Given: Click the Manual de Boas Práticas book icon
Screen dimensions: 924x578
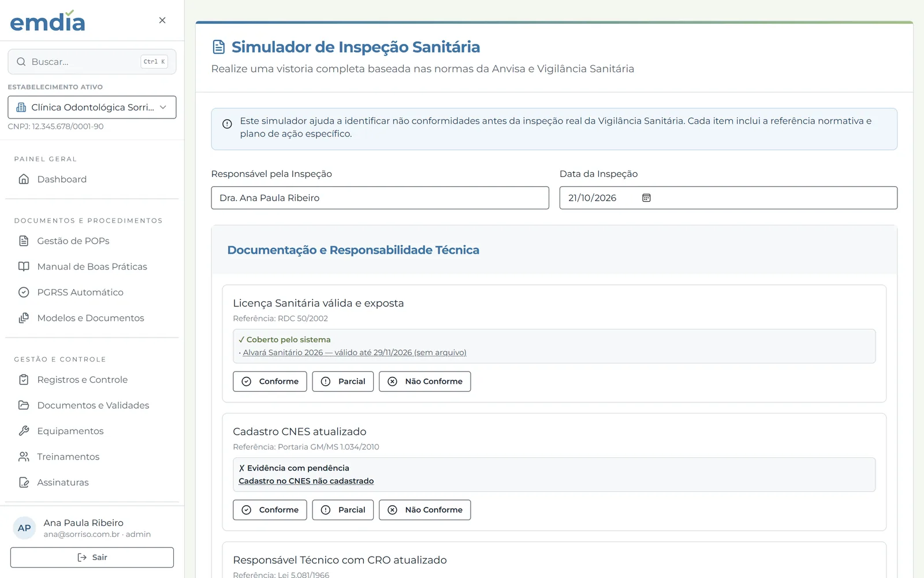Looking at the screenshot, I should (x=24, y=266).
